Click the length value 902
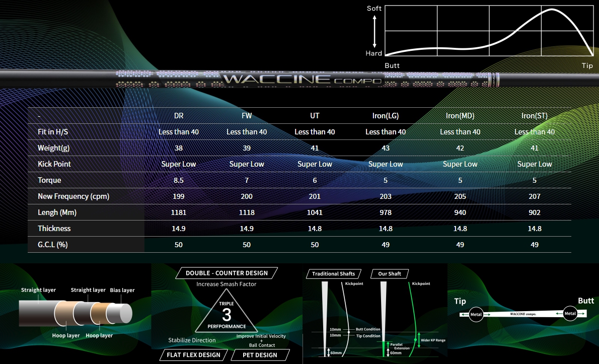 click(535, 212)
